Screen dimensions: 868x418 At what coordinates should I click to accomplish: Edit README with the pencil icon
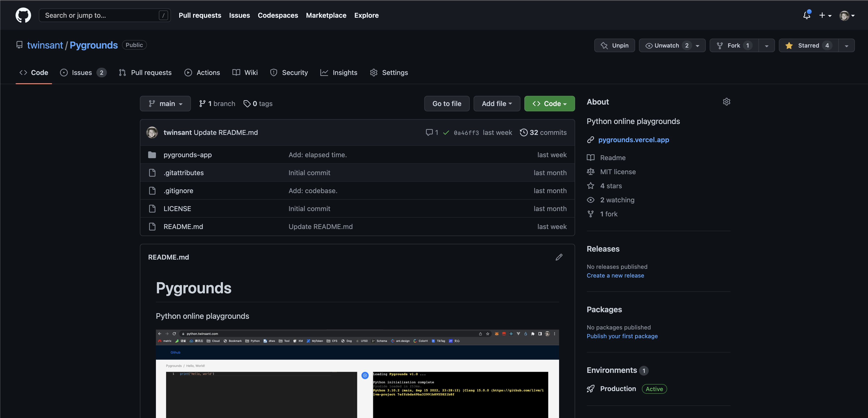[x=559, y=257]
